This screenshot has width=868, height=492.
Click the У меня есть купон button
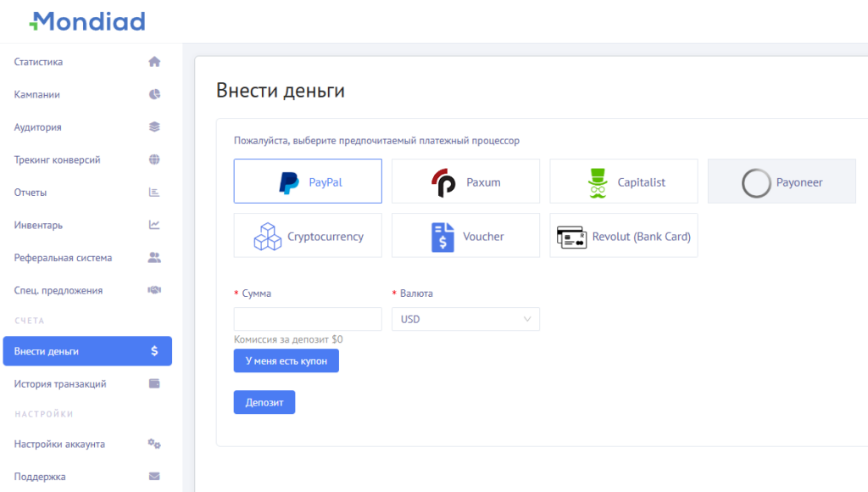click(286, 361)
